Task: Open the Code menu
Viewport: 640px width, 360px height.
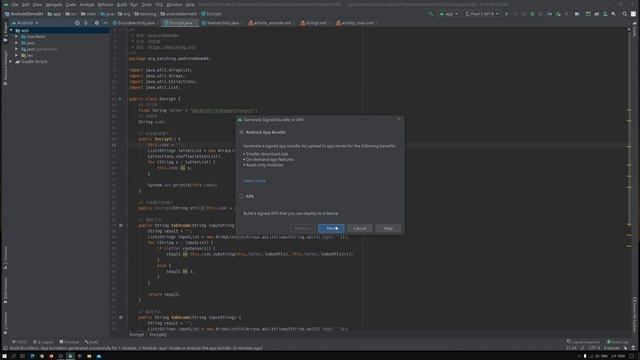Action: coord(71,4)
